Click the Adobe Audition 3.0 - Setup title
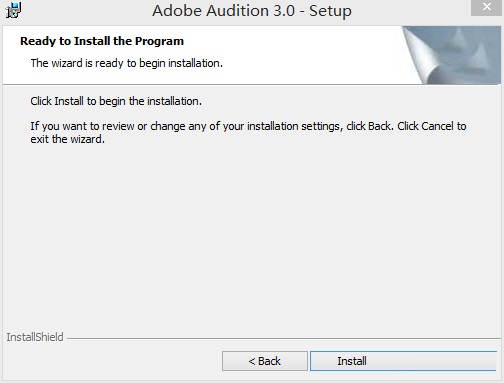 point(252,11)
